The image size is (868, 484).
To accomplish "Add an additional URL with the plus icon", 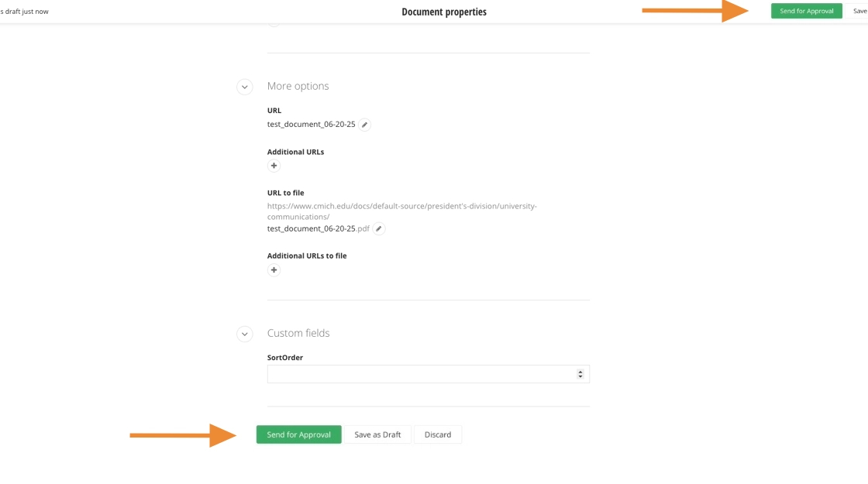I will coord(274,166).
